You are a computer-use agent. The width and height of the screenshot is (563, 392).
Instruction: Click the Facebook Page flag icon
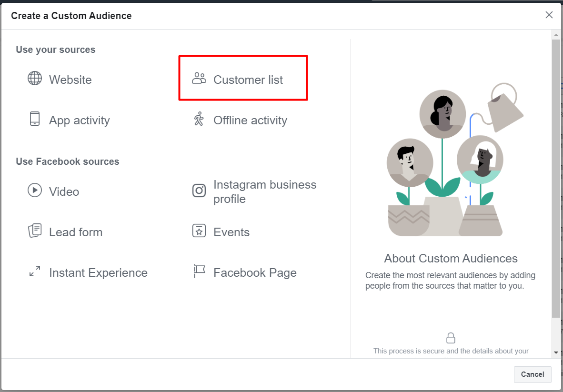[199, 271]
